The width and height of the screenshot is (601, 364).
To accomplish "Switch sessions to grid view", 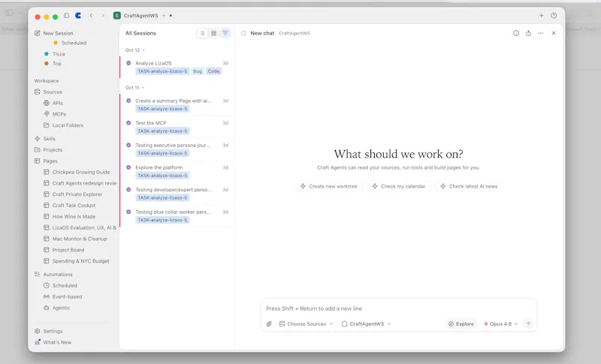I will (213, 33).
